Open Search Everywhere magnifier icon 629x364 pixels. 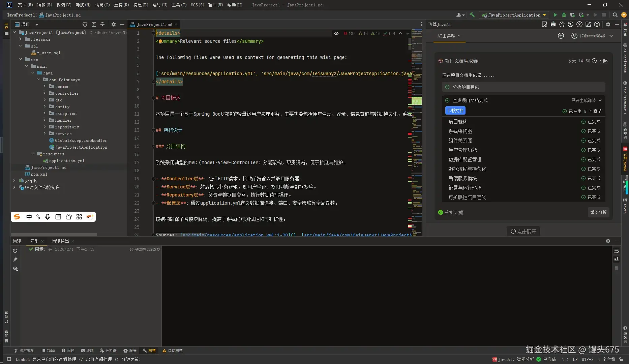pyautogui.click(x=615, y=15)
